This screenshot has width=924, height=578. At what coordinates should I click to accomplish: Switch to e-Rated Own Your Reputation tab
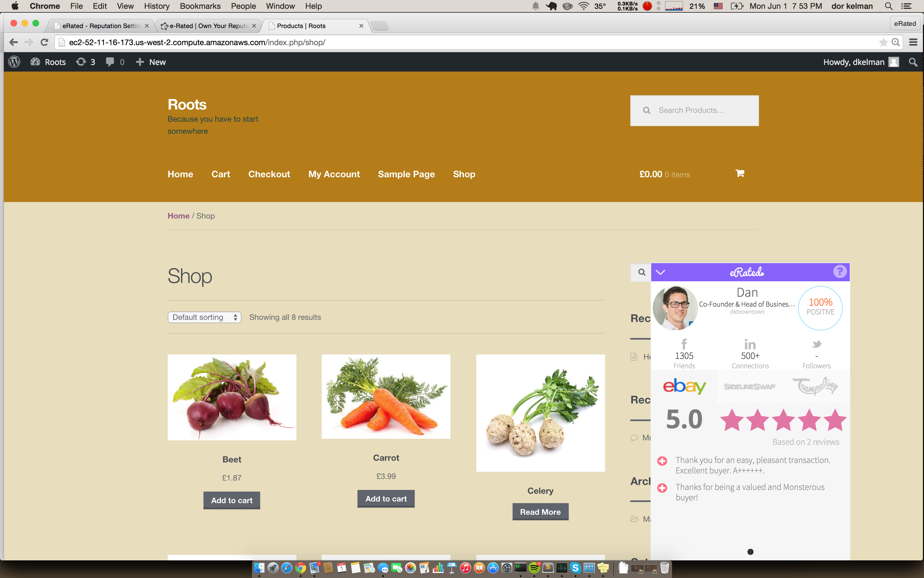click(x=208, y=26)
